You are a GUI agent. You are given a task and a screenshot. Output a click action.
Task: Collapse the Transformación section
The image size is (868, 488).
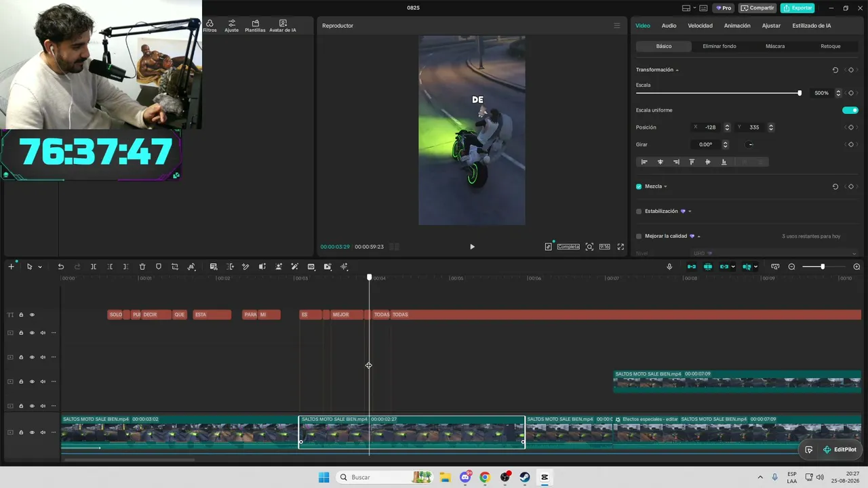pos(677,70)
